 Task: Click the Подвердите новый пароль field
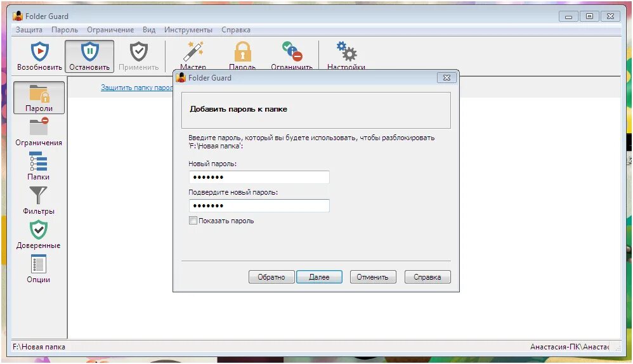[259, 206]
